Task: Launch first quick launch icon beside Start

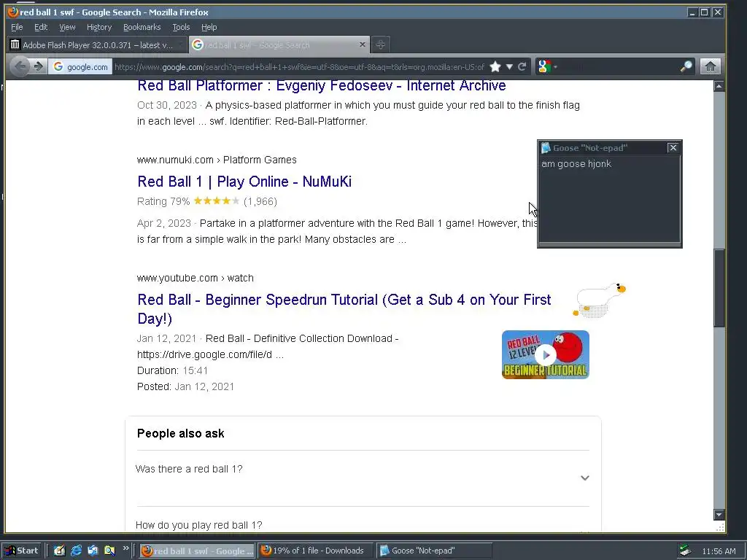Action: (59, 551)
